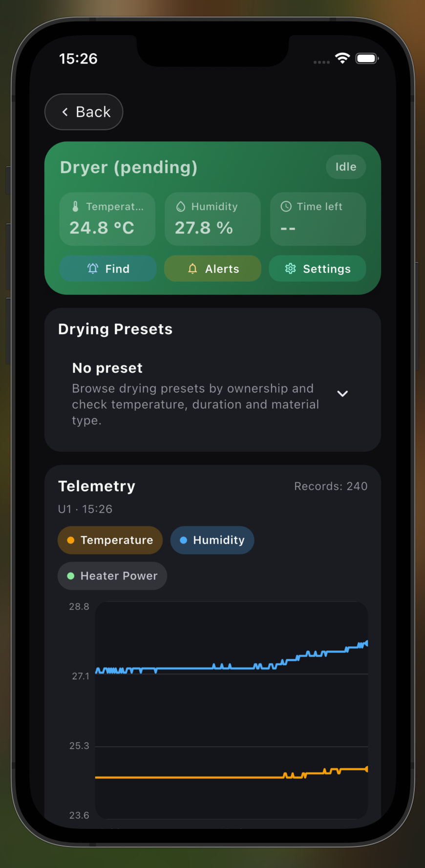
Task: Tap the battery indicator icon
Action: point(366,59)
